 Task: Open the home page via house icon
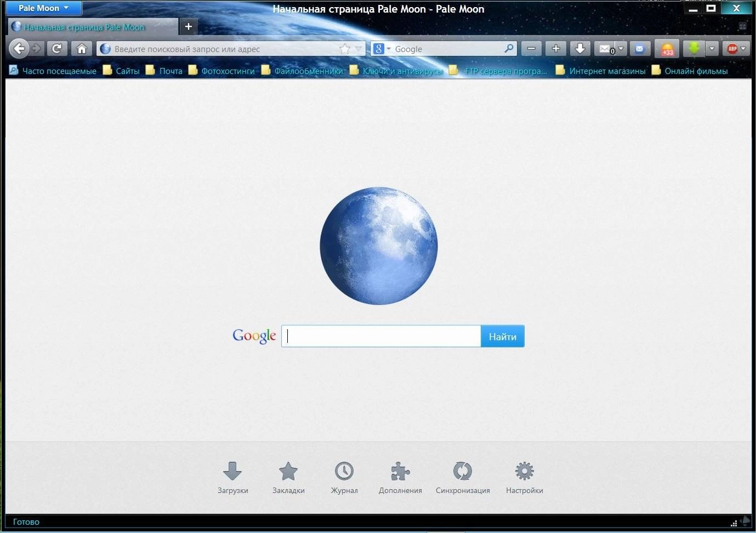pos(82,49)
